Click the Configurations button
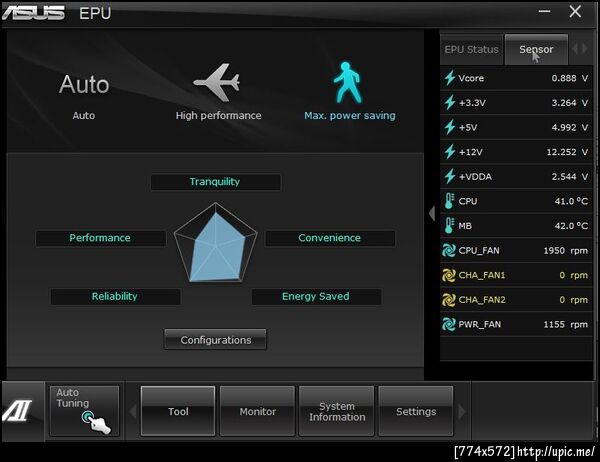 pos(215,340)
